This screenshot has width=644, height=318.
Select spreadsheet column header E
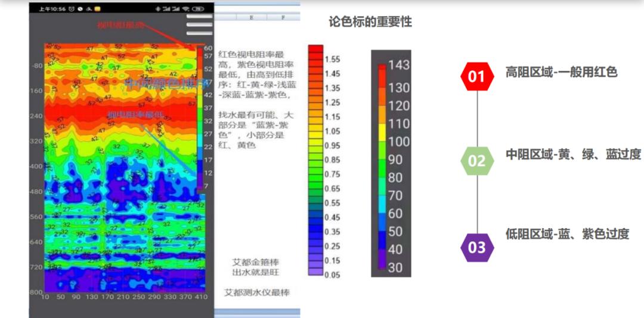point(251,18)
